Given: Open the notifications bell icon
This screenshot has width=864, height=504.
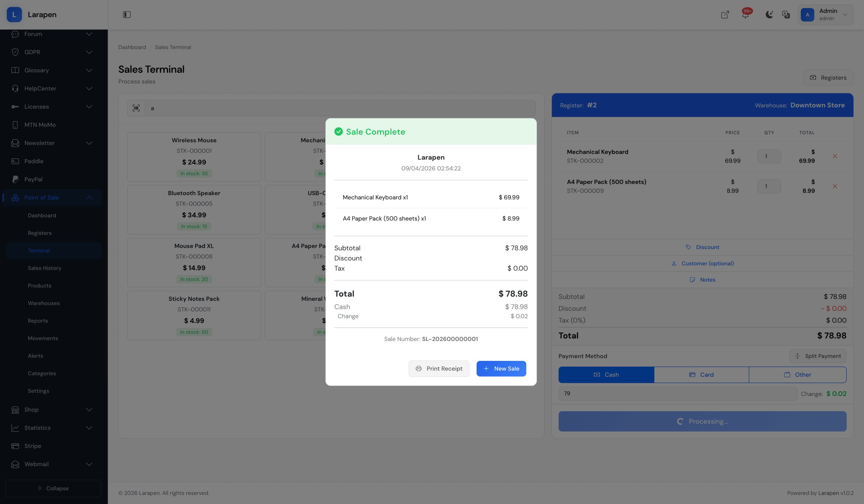Looking at the screenshot, I should [x=745, y=15].
